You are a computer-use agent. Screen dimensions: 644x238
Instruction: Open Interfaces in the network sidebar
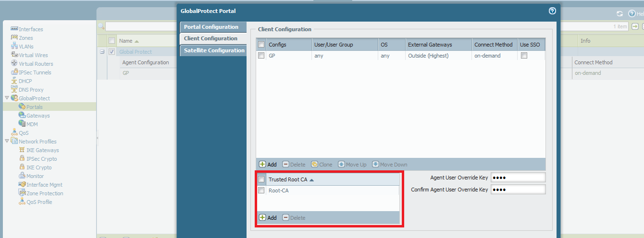[x=31, y=29]
